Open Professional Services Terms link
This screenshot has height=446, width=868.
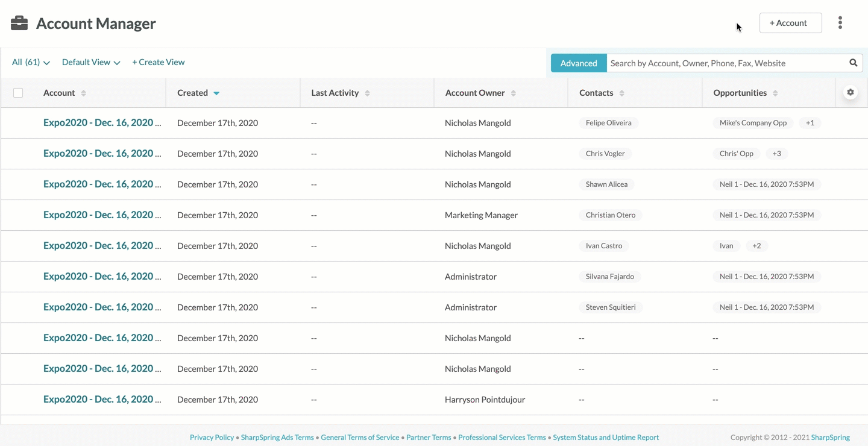tap(502, 438)
